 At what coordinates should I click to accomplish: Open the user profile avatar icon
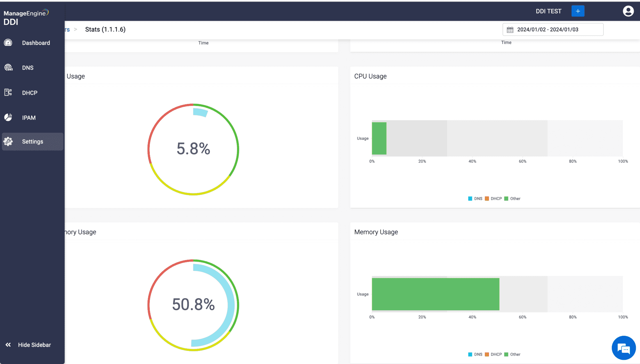[628, 11]
